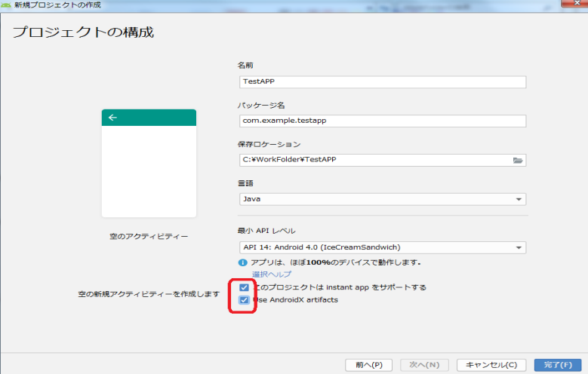This screenshot has width=588, height=374.
Task: Select the empty activity preview thumbnail
Action: [149, 164]
